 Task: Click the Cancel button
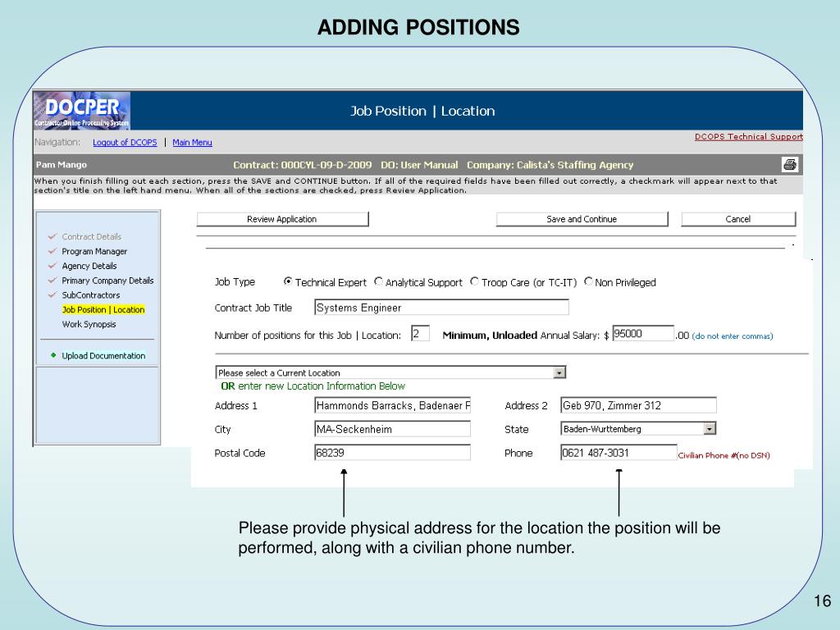tap(738, 219)
